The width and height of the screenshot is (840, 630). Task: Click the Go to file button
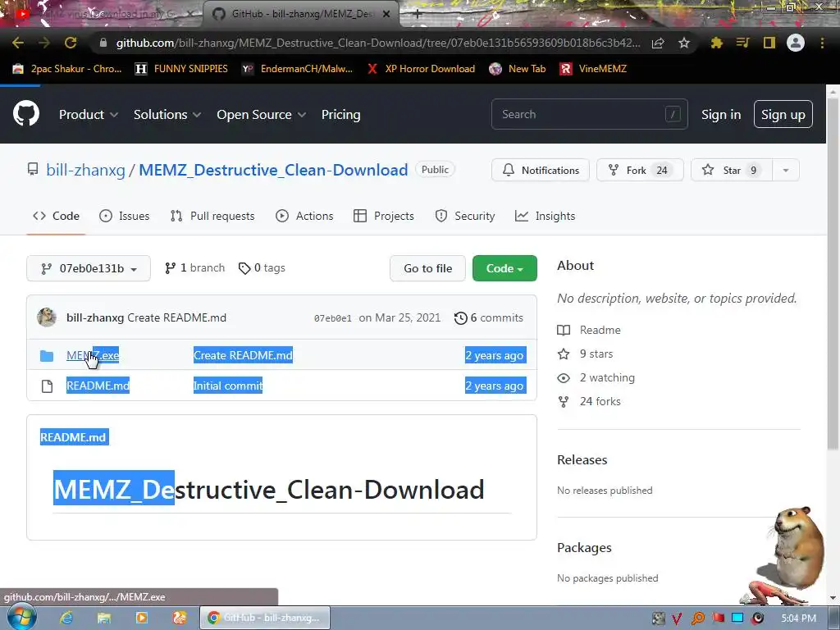[427, 268]
